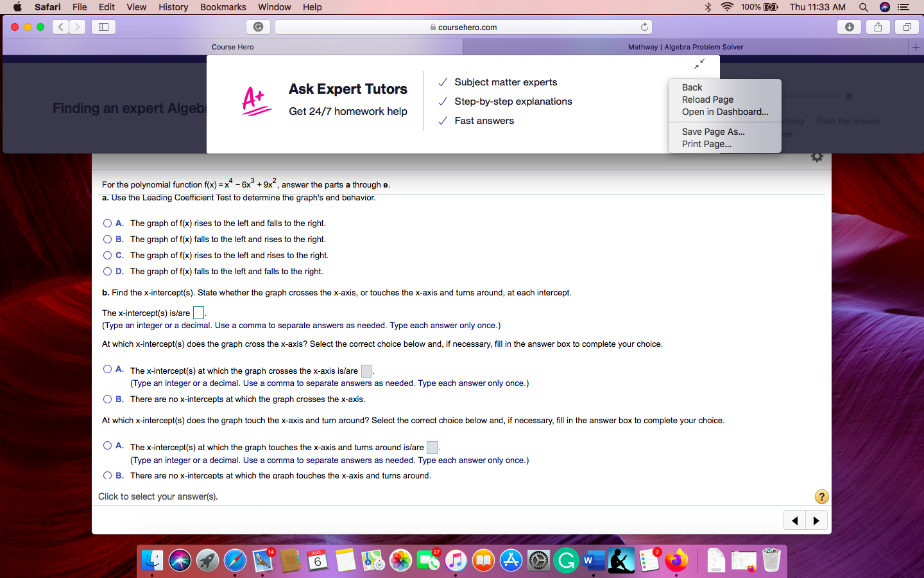Click answer box for touching x-intercepts
This screenshot has width=924, height=578.
(432, 447)
